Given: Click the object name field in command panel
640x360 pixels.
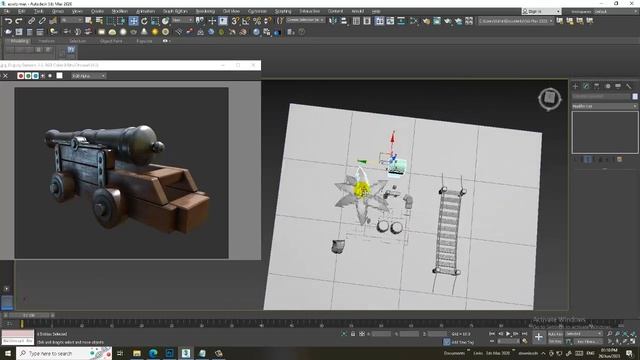Looking at the screenshot, I should 601,96.
